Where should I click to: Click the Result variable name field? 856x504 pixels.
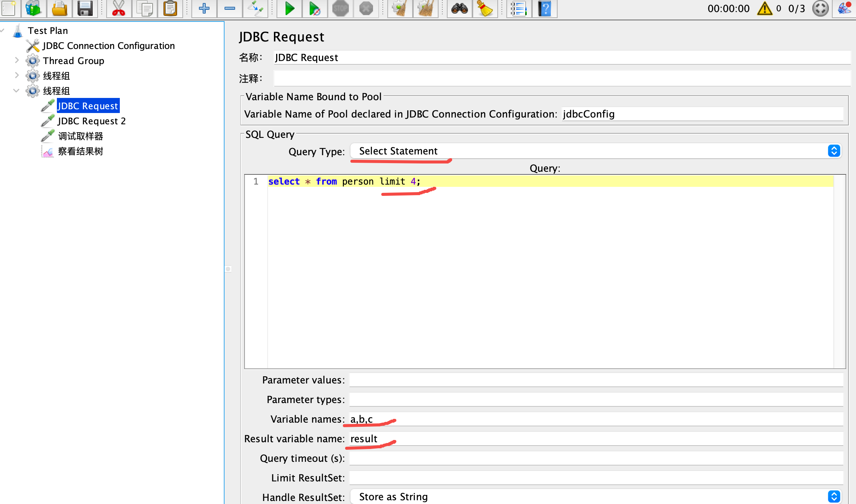[x=595, y=439]
